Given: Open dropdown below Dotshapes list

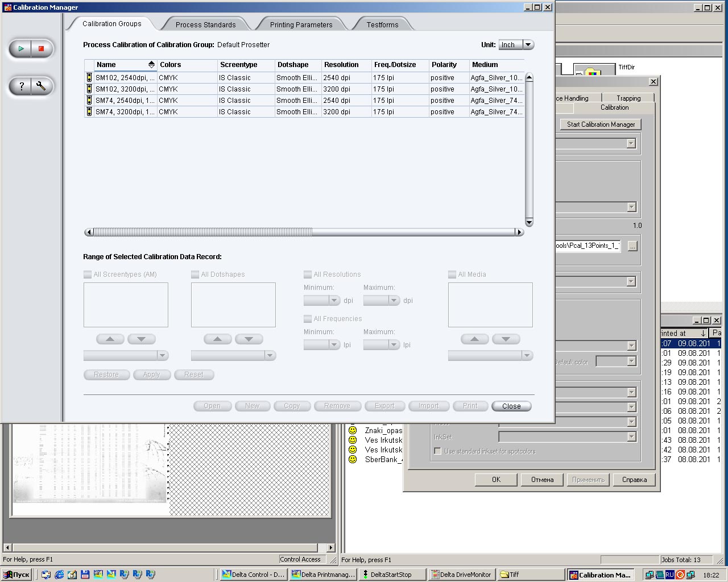Looking at the screenshot, I should 233,356.
